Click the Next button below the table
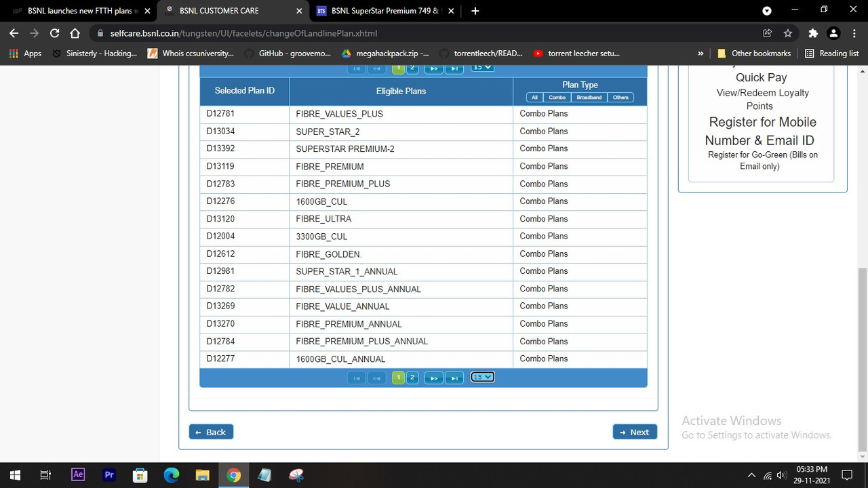Image resolution: width=868 pixels, height=488 pixels. (635, 432)
